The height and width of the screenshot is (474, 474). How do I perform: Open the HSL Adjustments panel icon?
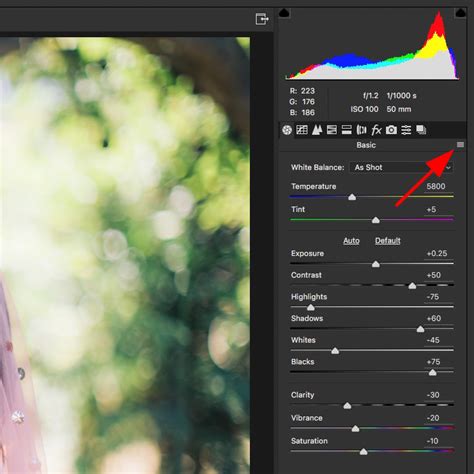pos(331,130)
